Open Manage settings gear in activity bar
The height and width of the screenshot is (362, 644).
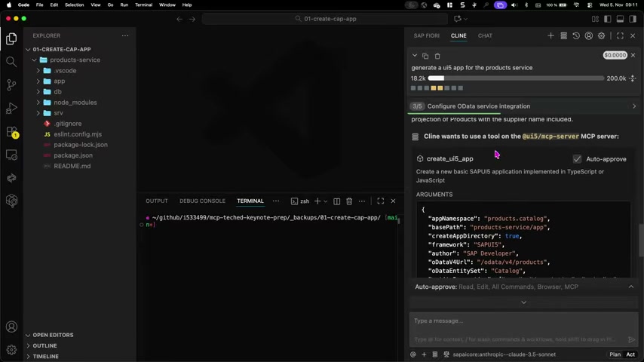coord(11,350)
